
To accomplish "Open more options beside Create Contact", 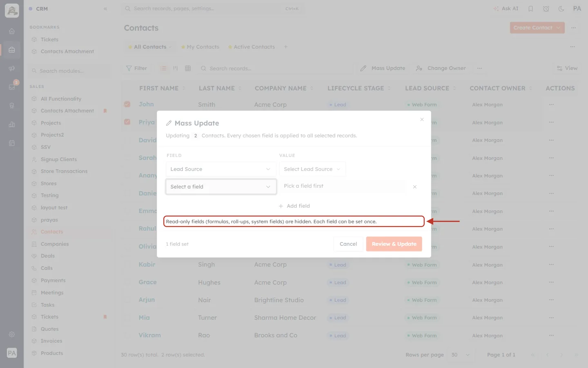I will pos(574,28).
